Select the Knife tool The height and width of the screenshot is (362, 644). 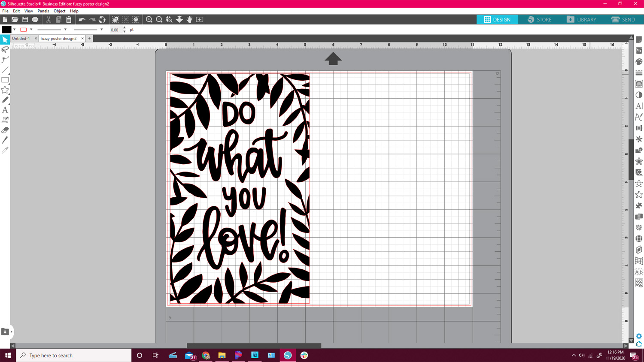[x=5, y=140]
